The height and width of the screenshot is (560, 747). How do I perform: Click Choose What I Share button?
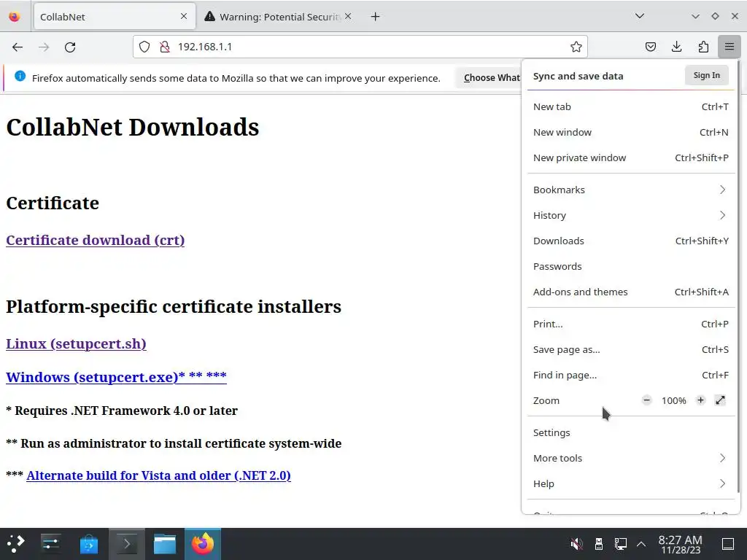(x=489, y=77)
